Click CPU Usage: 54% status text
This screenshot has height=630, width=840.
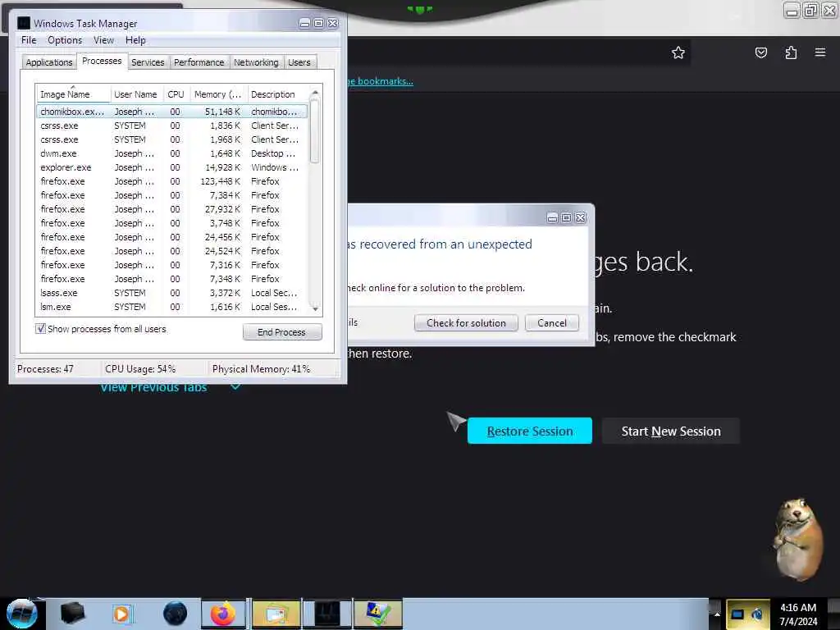pyautogui.click(x=140, y=369)
